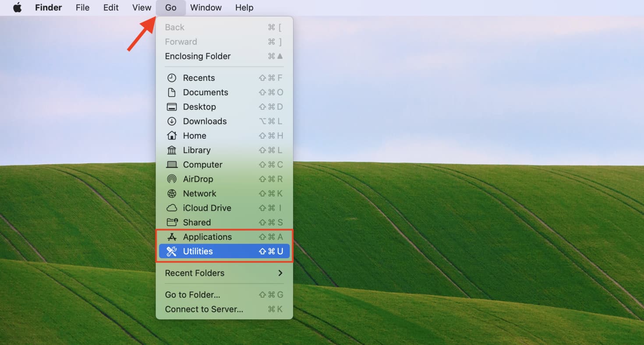The width and height of the screenshot is (644, 345).
Task: Open the Edit menu
Action: point(111,7)
